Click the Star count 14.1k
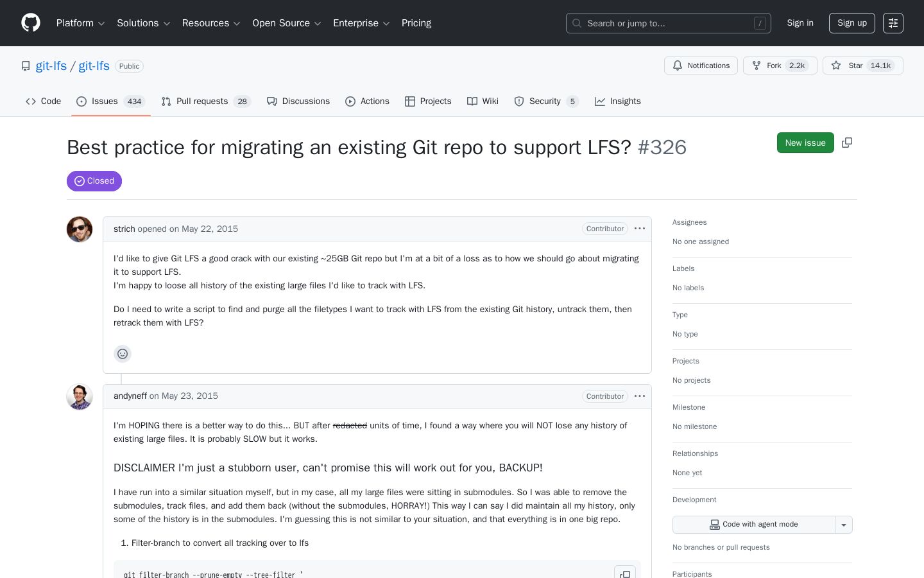 pos(880,66)
